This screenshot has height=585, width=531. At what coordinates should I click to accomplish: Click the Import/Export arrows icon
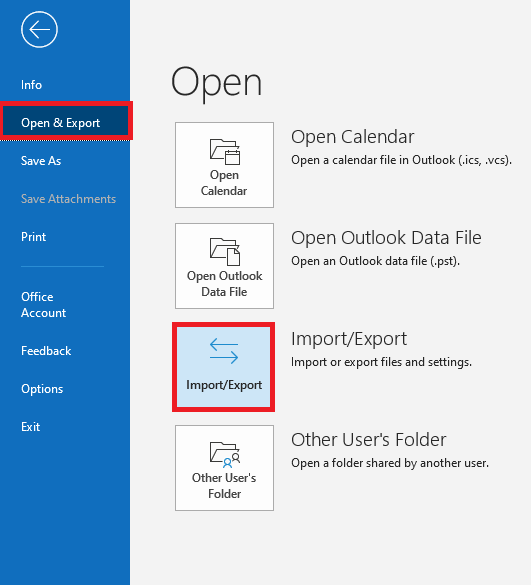coord(224,351)
